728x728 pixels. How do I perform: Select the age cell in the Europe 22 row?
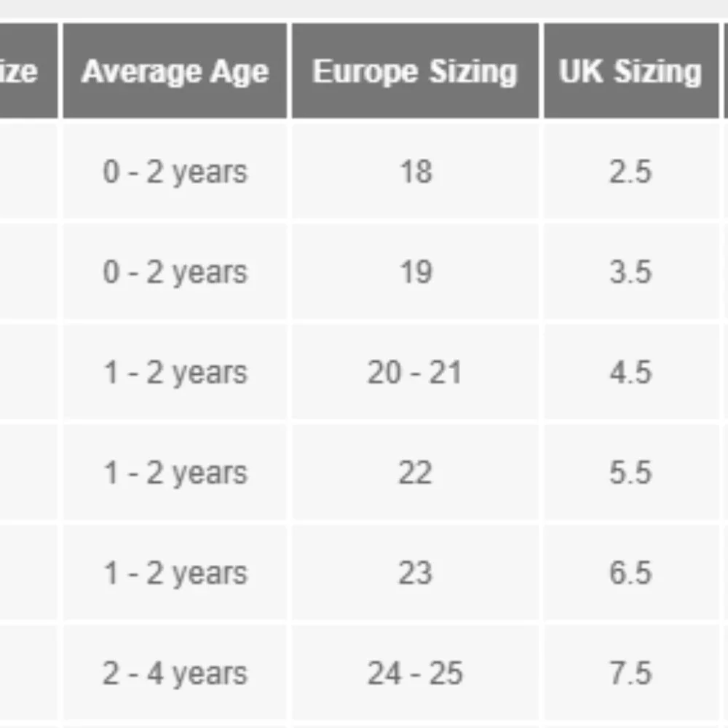[x=175, y=473]
